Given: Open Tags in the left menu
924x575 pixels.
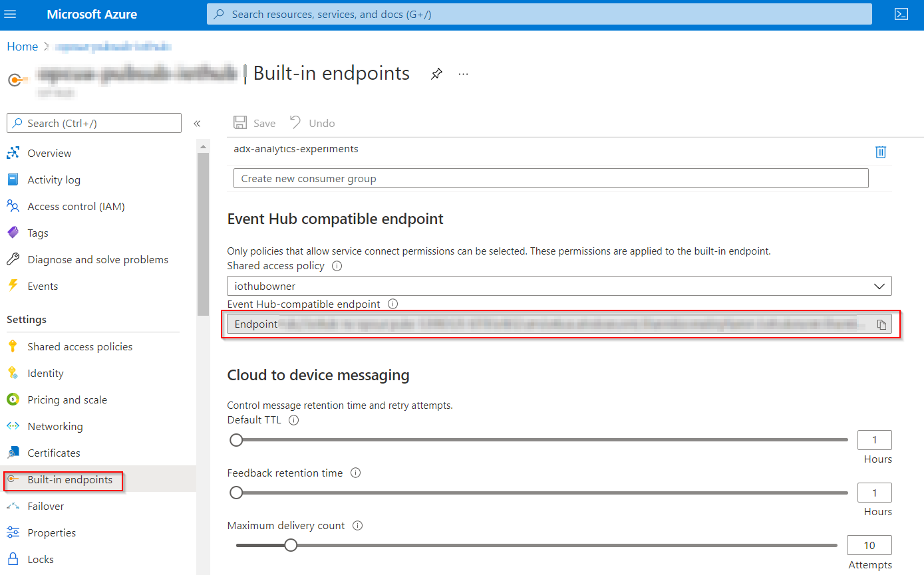Looking at the screenshot, I should pos(38,233).
